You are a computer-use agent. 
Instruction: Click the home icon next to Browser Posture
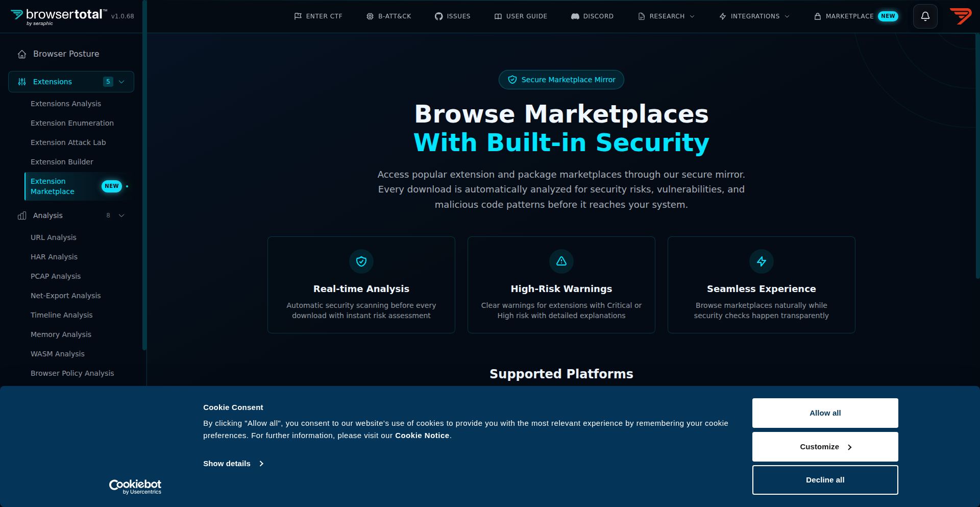click(x=21, y=54)
